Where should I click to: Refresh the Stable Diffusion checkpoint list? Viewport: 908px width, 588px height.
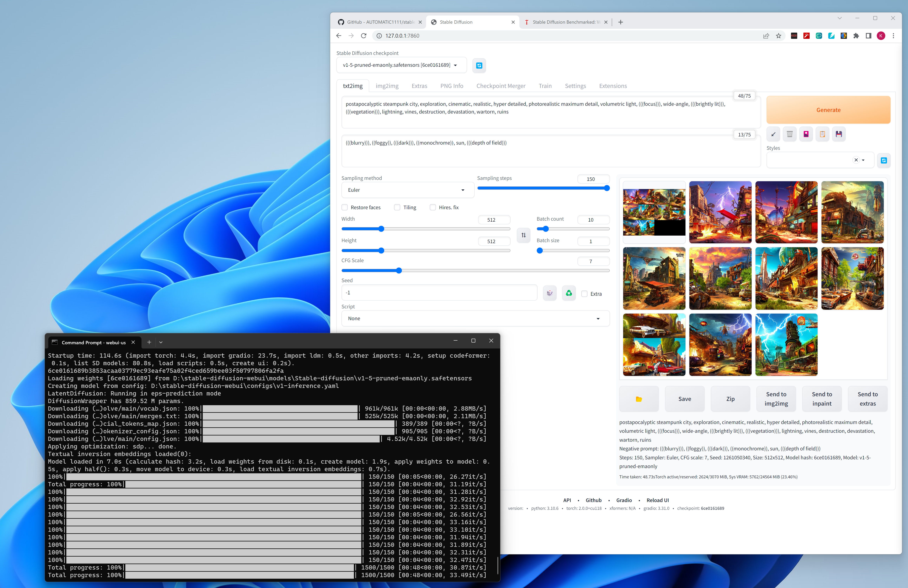(479, 65)
